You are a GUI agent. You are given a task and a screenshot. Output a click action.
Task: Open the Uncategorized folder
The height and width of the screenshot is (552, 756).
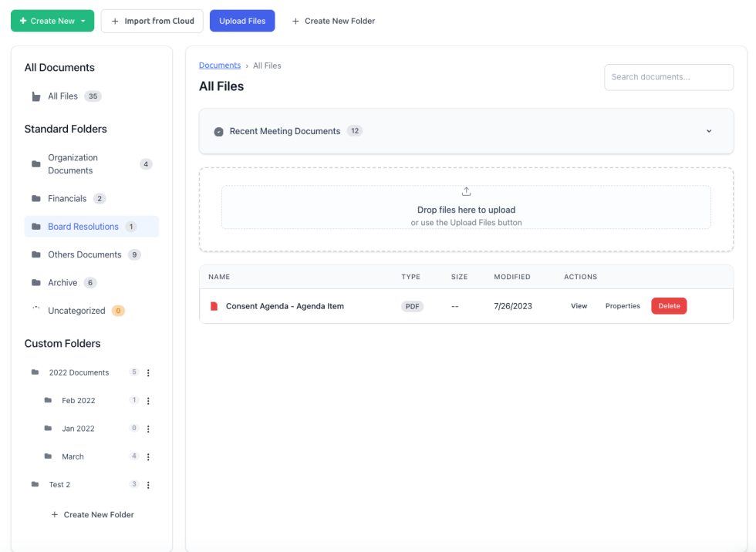point(92,311)
